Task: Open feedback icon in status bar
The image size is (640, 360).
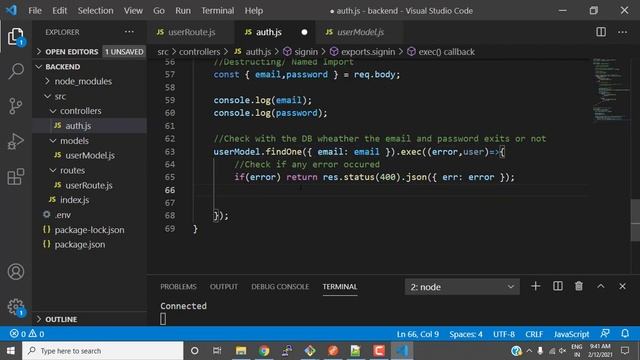Action: tap(605, 333)
